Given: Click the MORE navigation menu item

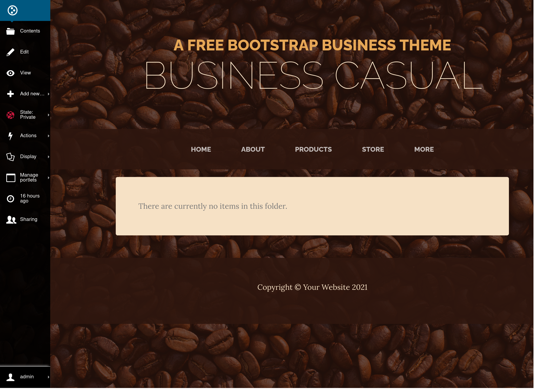Looking at the screenshot, I should (424, 150).
